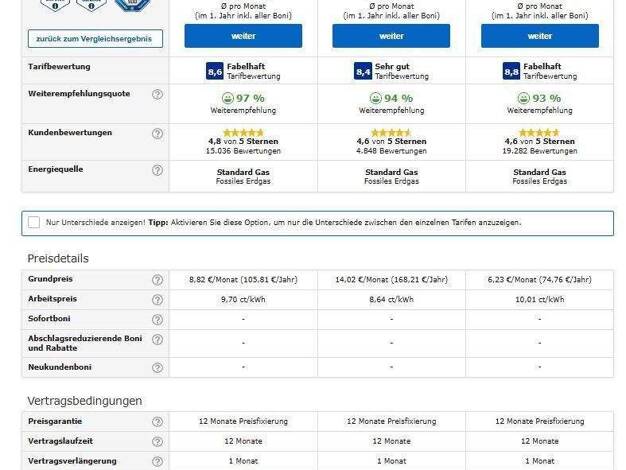This screenshot has width=626, height=470.
Task: Click the help icon next to Vertragsverlängerung
Action: (157, 461)
